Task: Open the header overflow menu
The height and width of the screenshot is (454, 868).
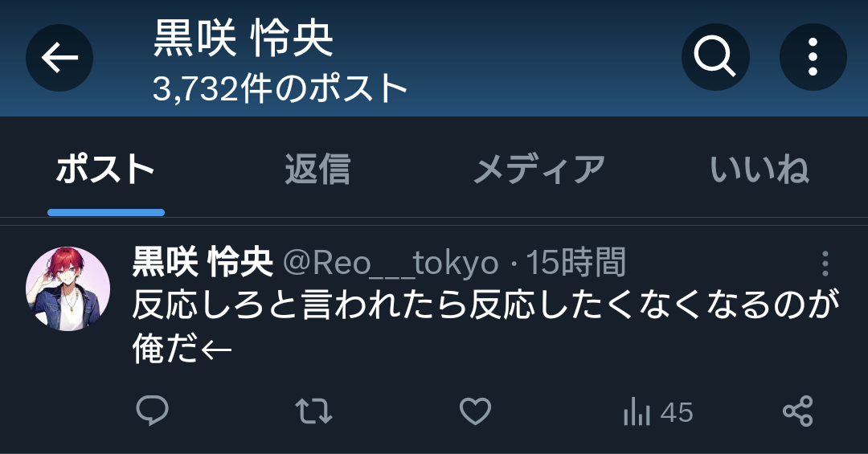Action: point(813,57)
